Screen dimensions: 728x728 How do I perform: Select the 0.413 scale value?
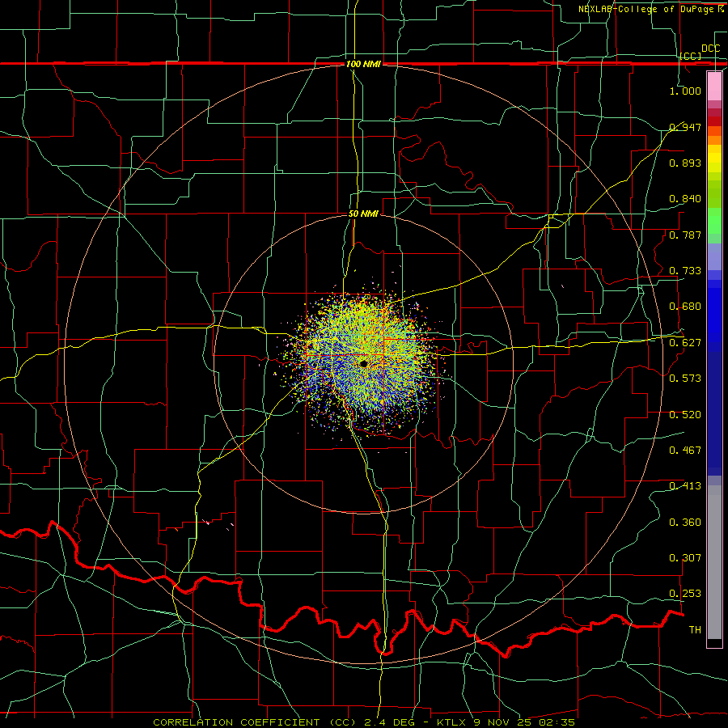(x=685, y=486)
